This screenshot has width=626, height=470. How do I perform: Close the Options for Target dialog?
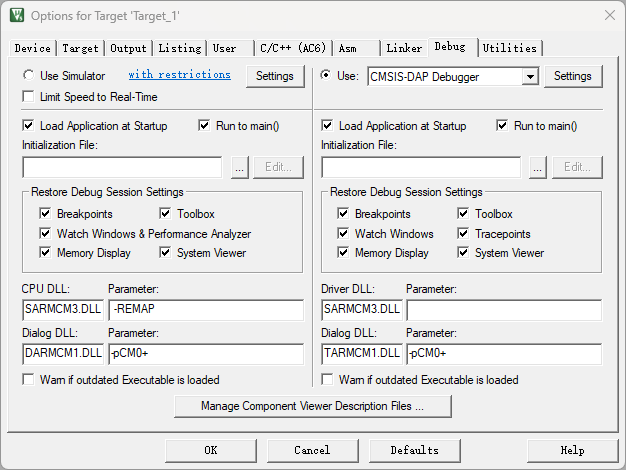click(610, 16)
